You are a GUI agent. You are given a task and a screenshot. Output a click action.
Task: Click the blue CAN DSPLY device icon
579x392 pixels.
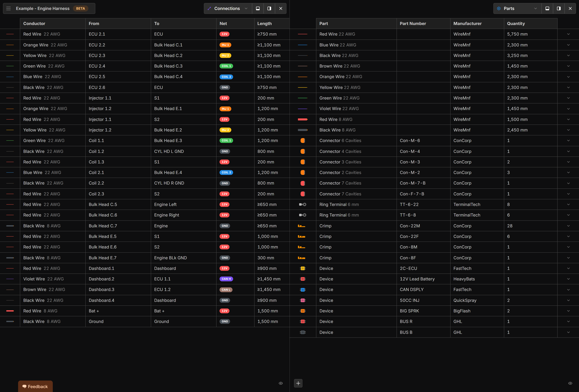[303, 290]
